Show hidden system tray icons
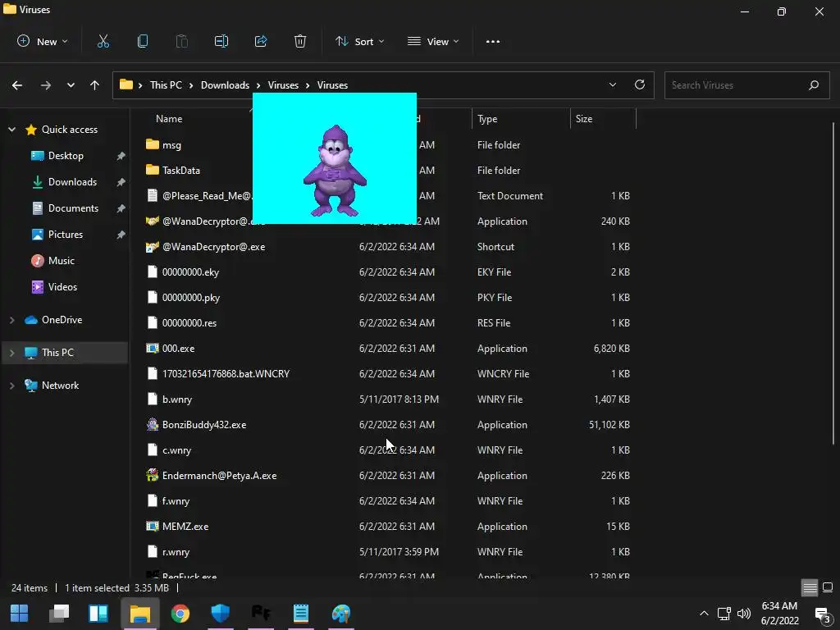The width and height of the screenshot is (840, 630). 705,614
